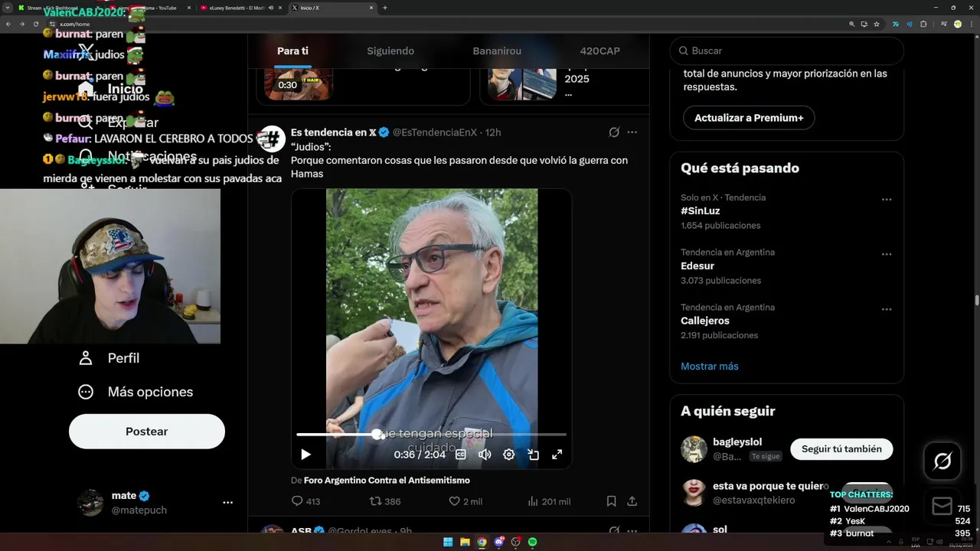Viewport: 980px width, 551px height.
Task: Switch to the Bananirou tab
Action: pos(497,51)
